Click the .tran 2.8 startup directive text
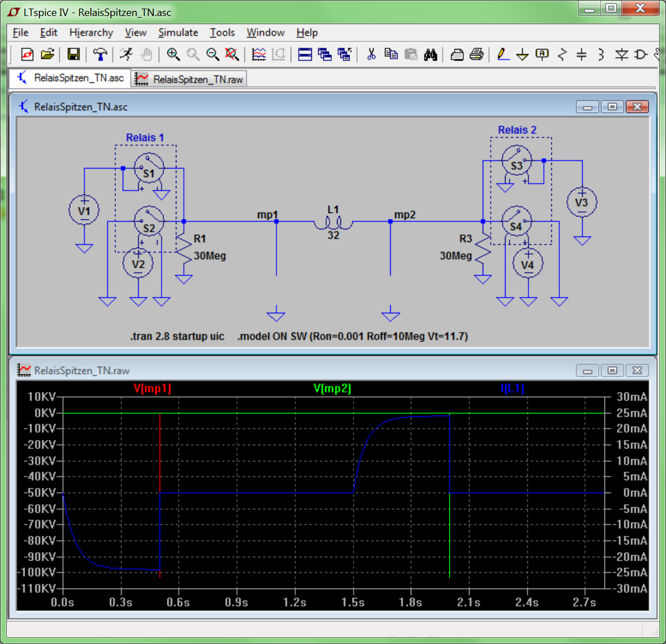This screenshot has width=666, height=644. [x=177, y=336]
